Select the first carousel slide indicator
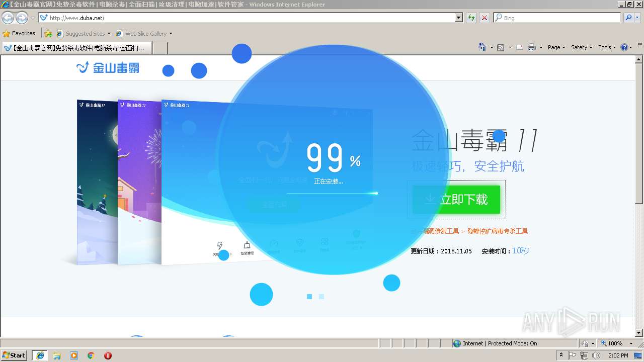The width and height of the screenshot is (644, 362). (x=309, y=297)
